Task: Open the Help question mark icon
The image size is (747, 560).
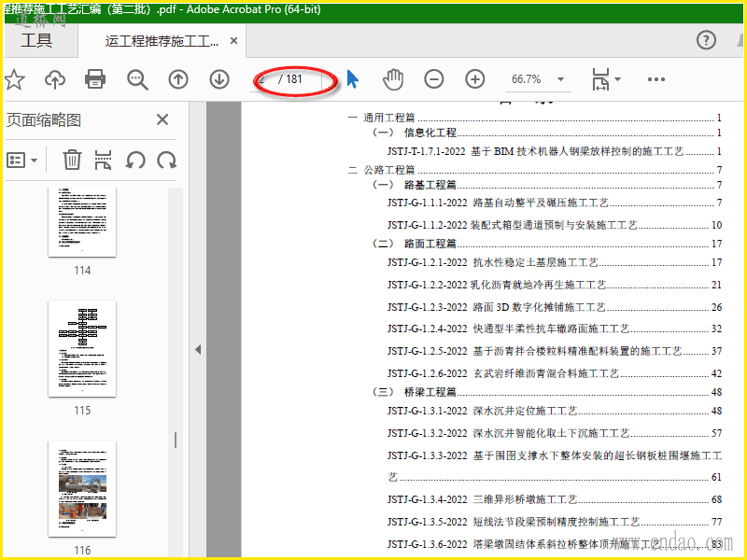Action: pyautogui.click(x=706, y=40)
